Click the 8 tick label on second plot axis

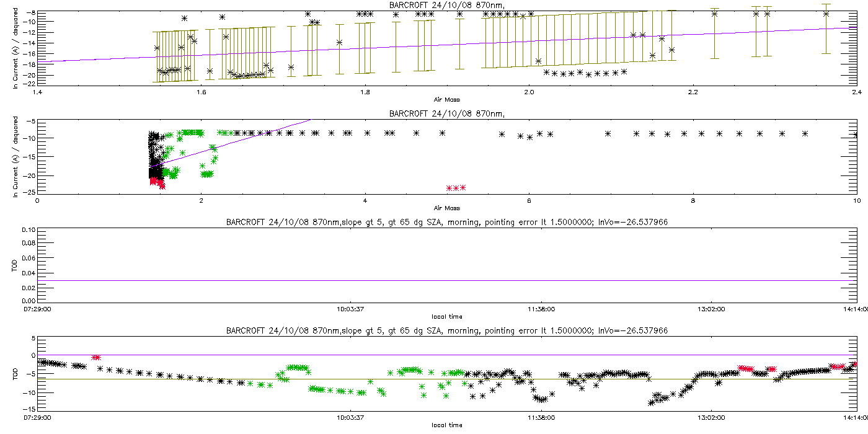tap(693, 201)
